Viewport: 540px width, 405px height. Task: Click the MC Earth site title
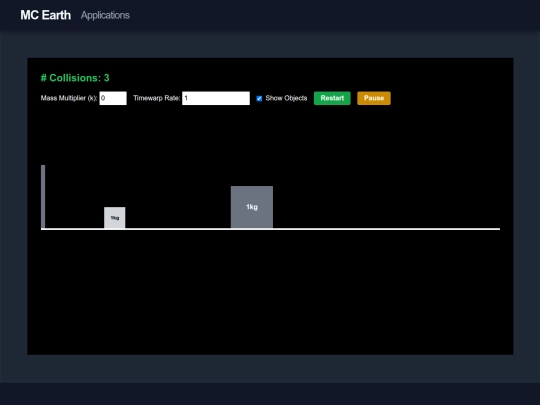[x=45, y=15]
